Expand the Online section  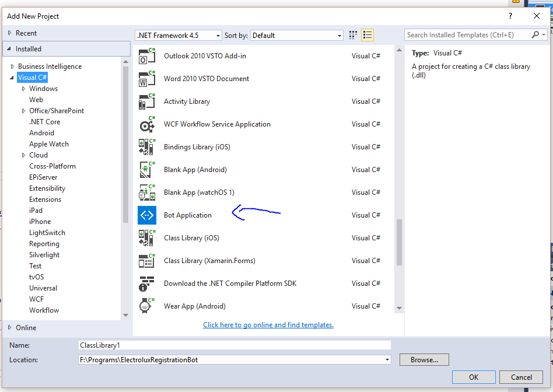[x=9, y=327]
